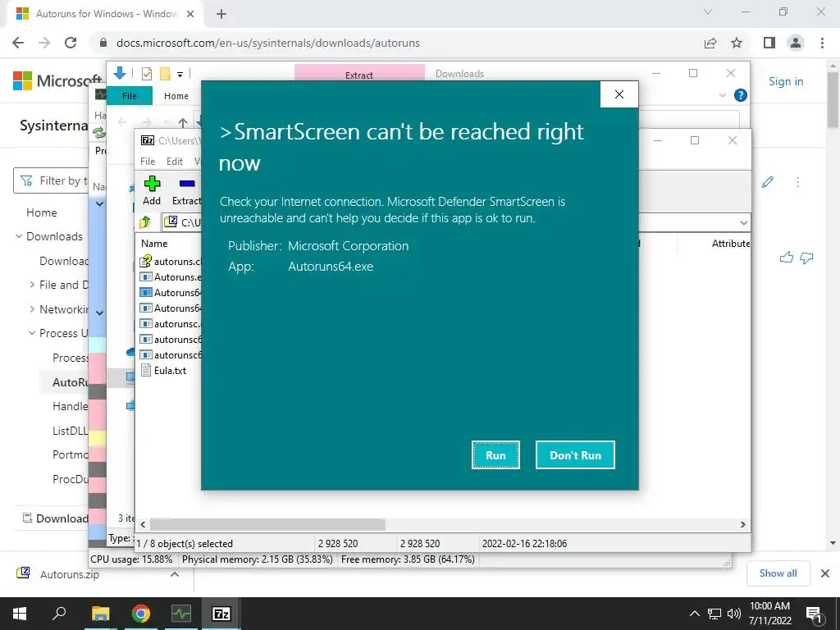Open the Home tab in Explorer window
This screenshot has height=630, width=840.
[176, 96]
